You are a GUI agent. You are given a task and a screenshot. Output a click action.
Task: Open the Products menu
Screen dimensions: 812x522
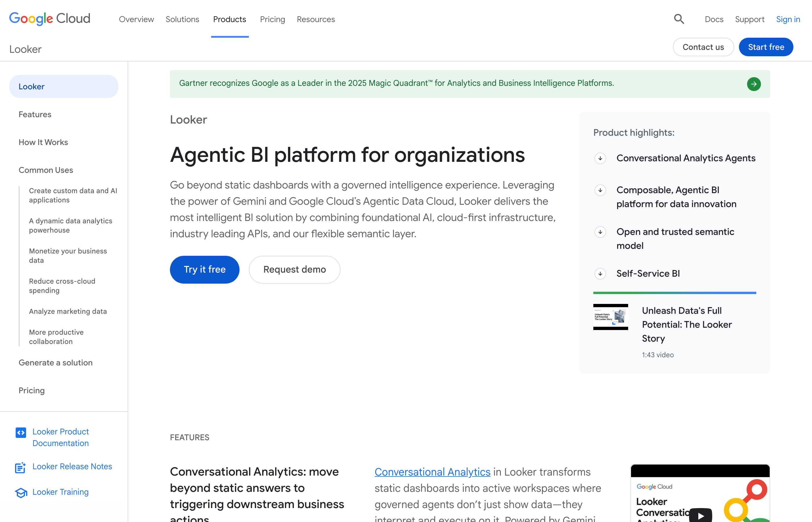[229, 19]
